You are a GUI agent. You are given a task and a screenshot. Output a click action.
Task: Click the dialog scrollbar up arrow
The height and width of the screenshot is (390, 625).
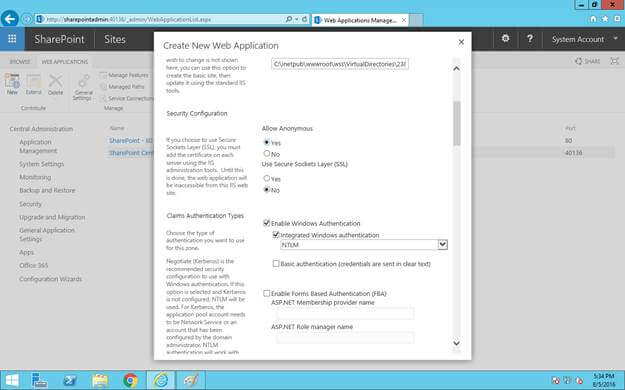point(457,68)
